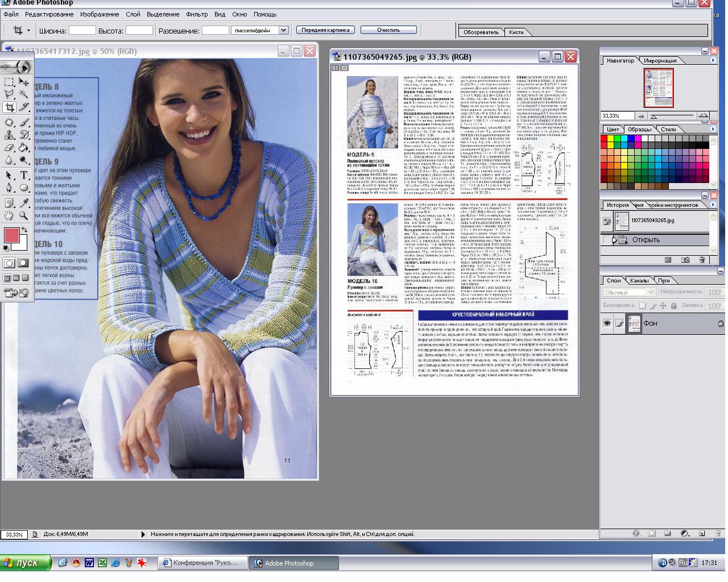
Task: Open the Фильтр menu
Action: pyautogui.click(x=197, y=14)
